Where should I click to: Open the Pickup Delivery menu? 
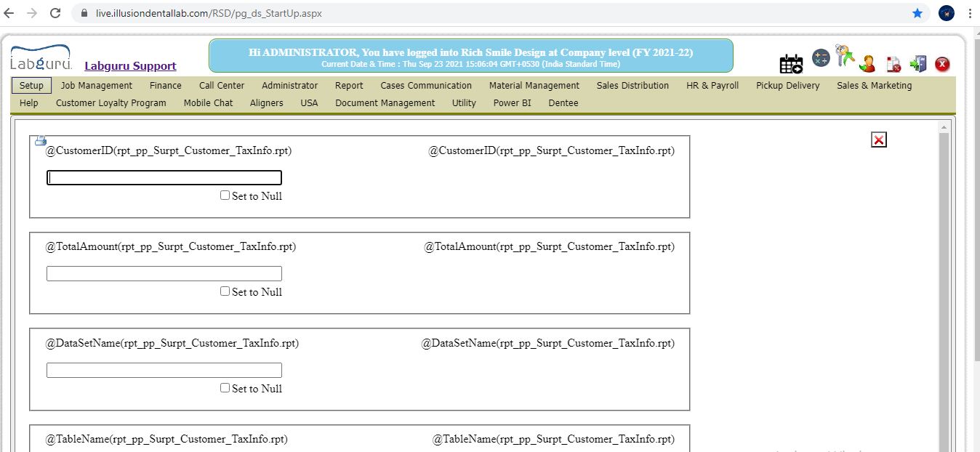point(787,85)
